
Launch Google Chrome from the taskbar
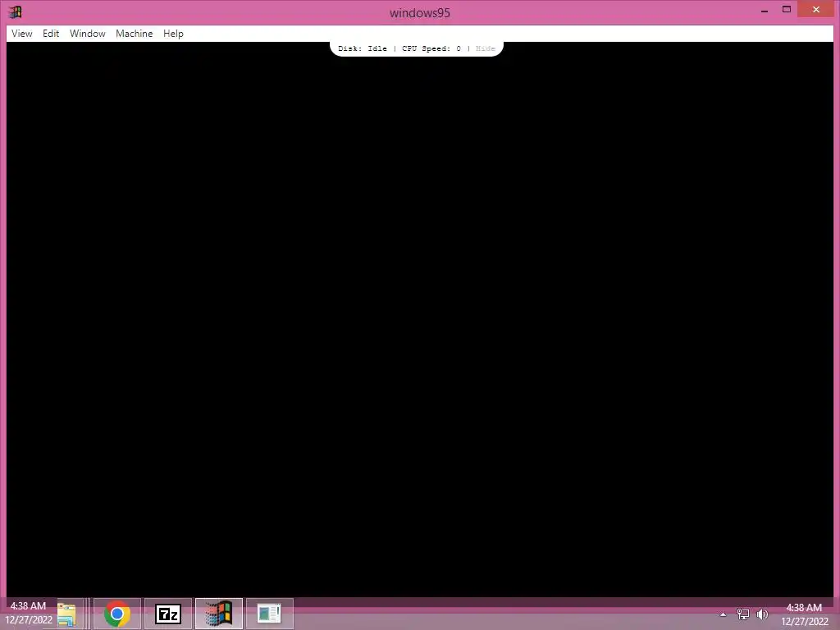coord(117,614)
